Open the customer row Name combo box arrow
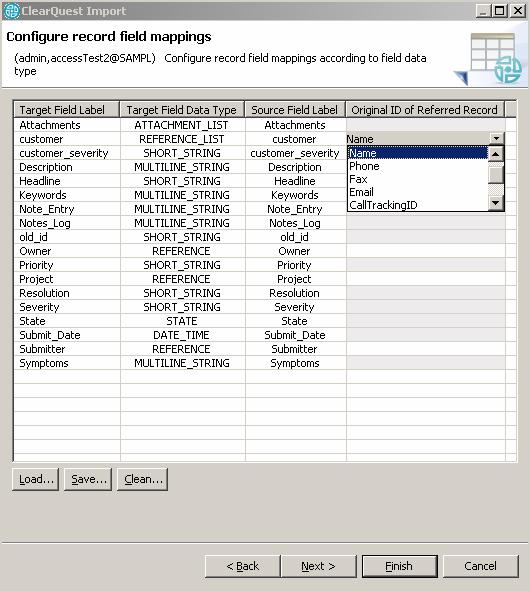 pyautogui.click(x=496, y=139)
